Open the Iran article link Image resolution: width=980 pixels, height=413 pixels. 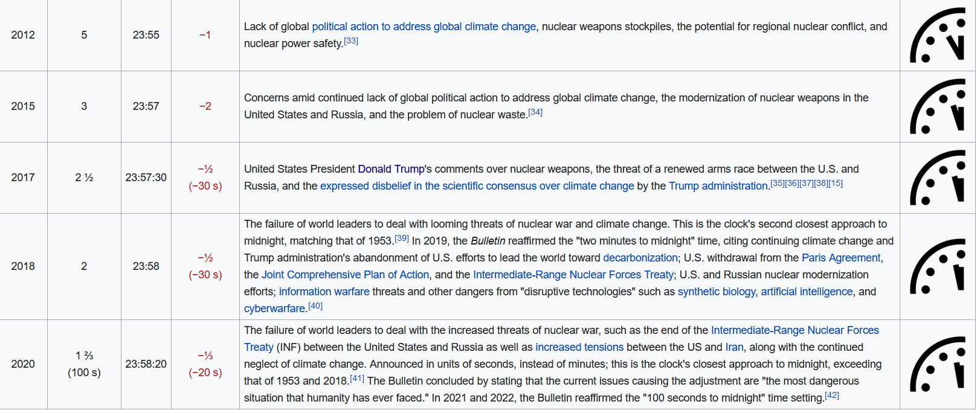pyautogui.click(x=734, y=347)
